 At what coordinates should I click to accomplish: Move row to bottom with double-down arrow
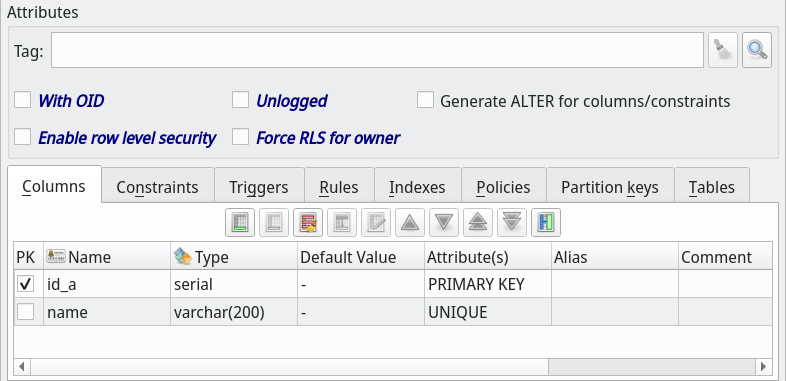coord(512,222)
